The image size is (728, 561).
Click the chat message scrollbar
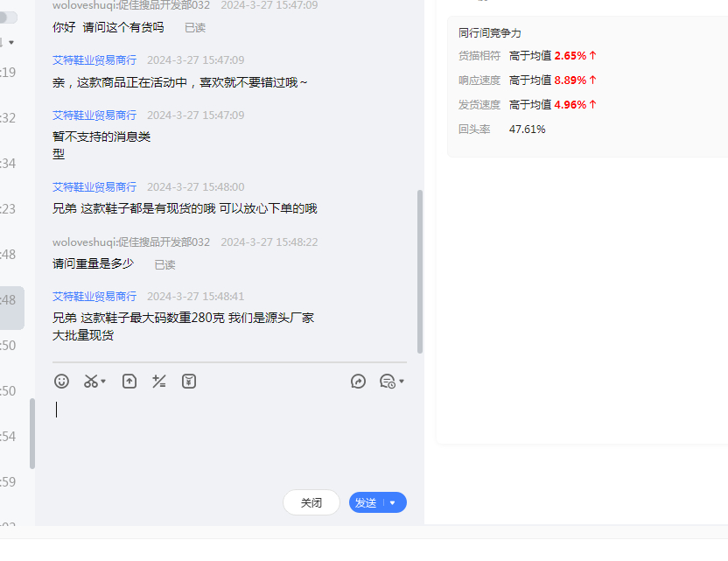click(420, 271)
